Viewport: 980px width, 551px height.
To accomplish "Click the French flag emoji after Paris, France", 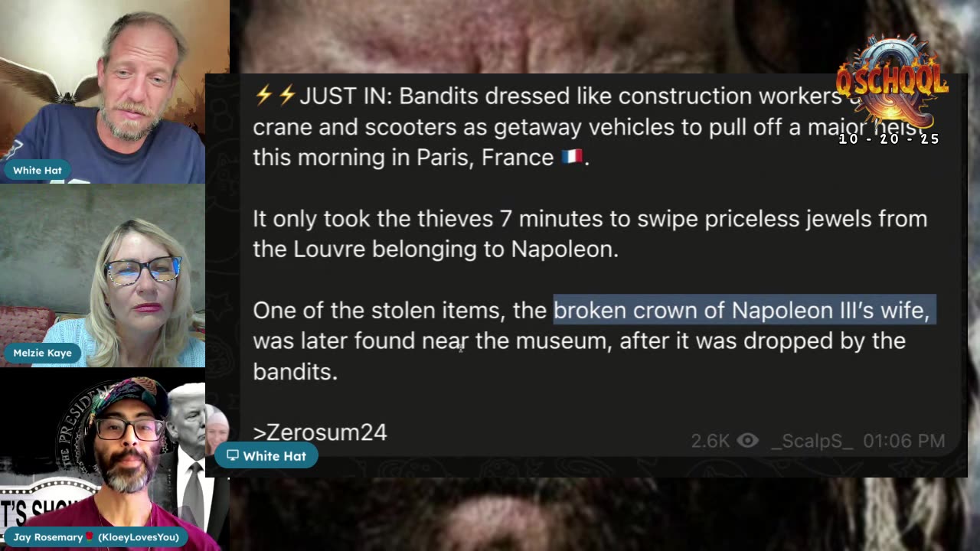I will pos(571,158).
